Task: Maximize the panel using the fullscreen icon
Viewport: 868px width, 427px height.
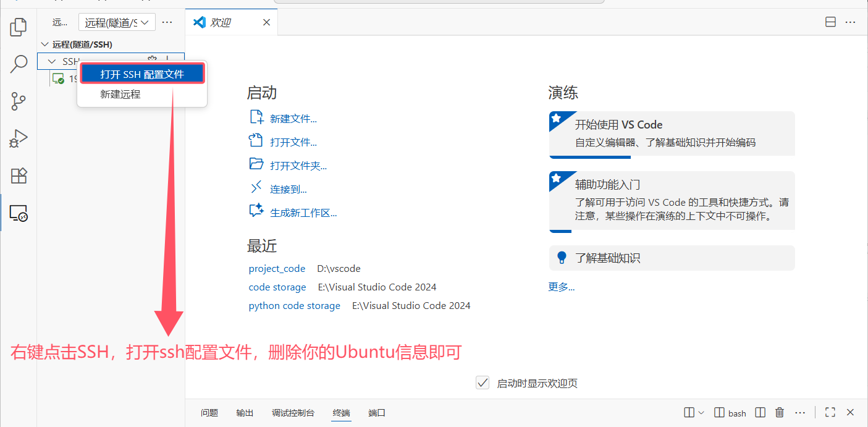Action: pyautogui.click(x=830, y=412)
